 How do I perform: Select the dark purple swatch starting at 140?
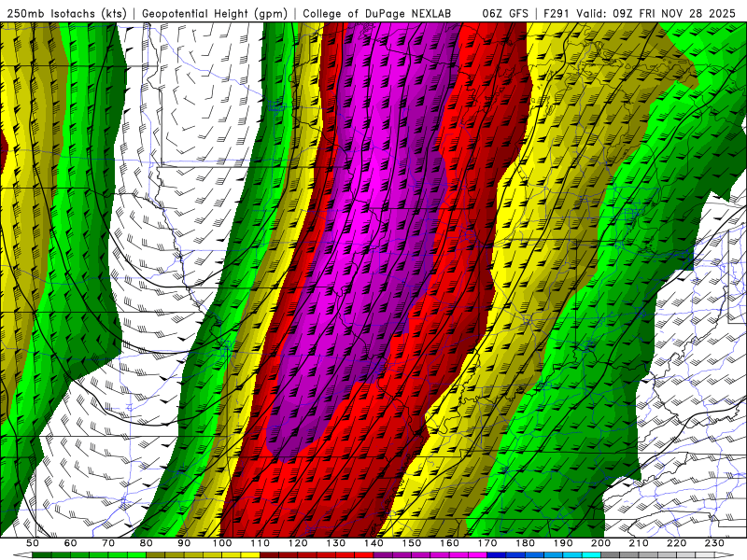point(383,555)
